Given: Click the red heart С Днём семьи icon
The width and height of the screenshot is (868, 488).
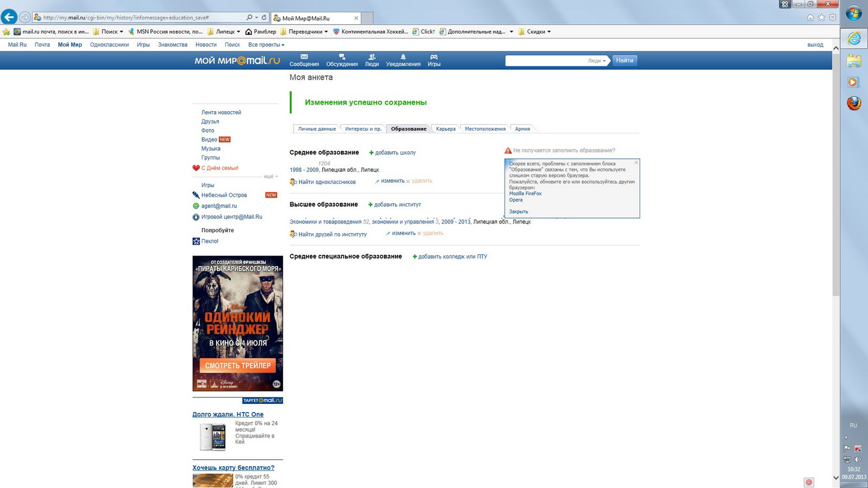Looking at the screenshot, I should pos(196,168).
